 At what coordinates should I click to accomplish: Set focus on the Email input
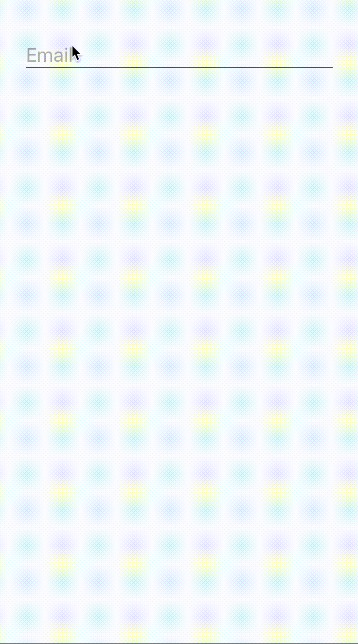point(179,55)
